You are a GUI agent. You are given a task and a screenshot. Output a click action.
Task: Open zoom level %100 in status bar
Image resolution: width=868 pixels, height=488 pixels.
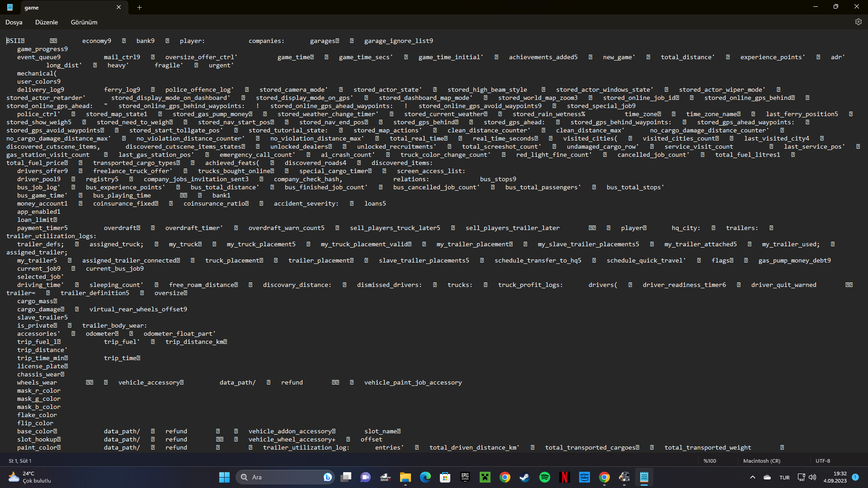pyautogui.click(x=710, y=461)
